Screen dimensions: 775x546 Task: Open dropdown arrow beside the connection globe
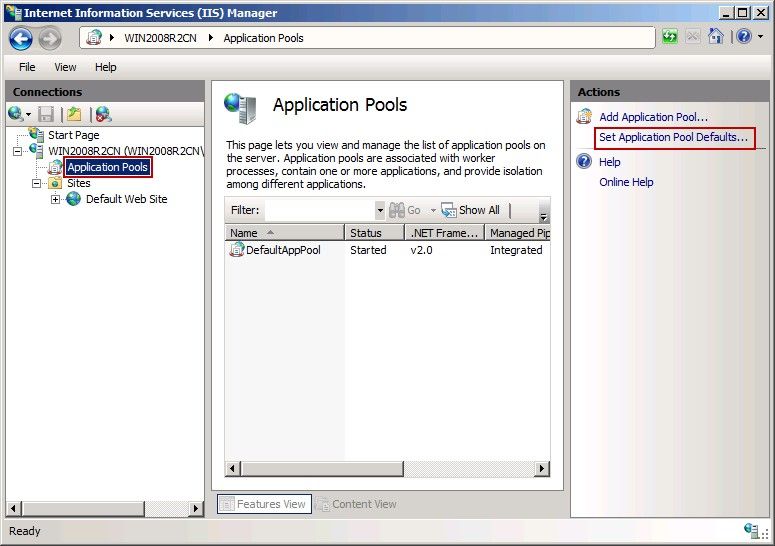(x=28, y=115)
